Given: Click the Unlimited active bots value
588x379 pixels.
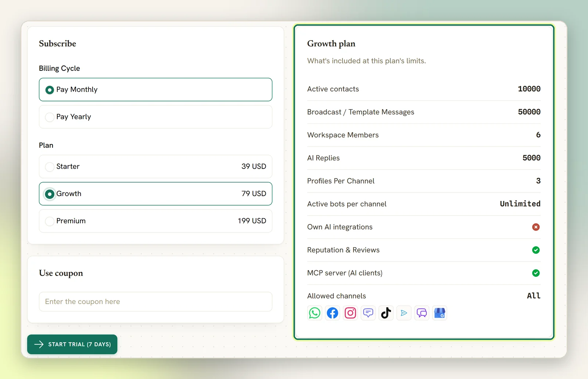Looking at the screenshot, I should click(x=520, y=204).
